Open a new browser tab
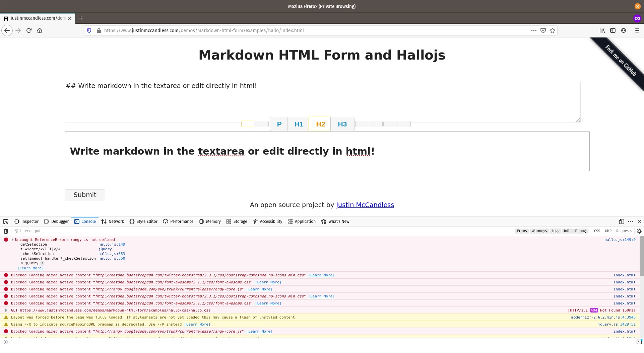The image size is (644, 353). (81, 18)
